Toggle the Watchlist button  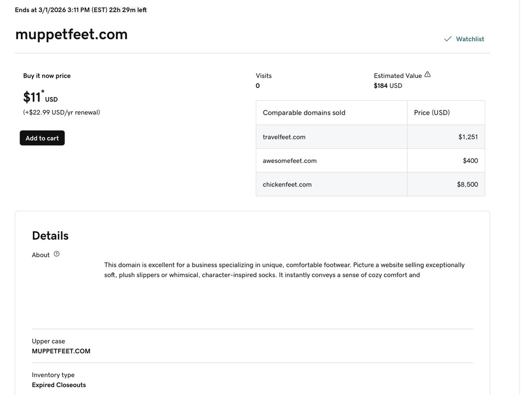(x=464, y=39)
